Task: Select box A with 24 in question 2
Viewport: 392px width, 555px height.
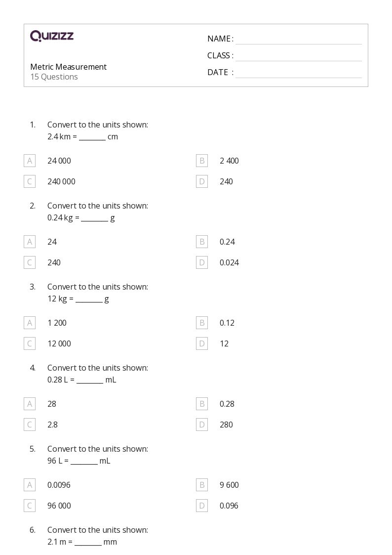Action: click(x=30, y=242)
